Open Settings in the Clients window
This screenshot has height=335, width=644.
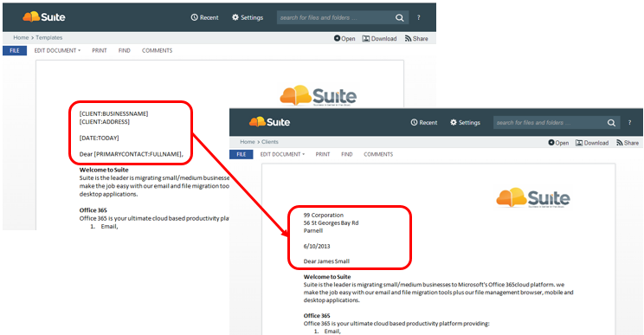(x=465, y=122)
